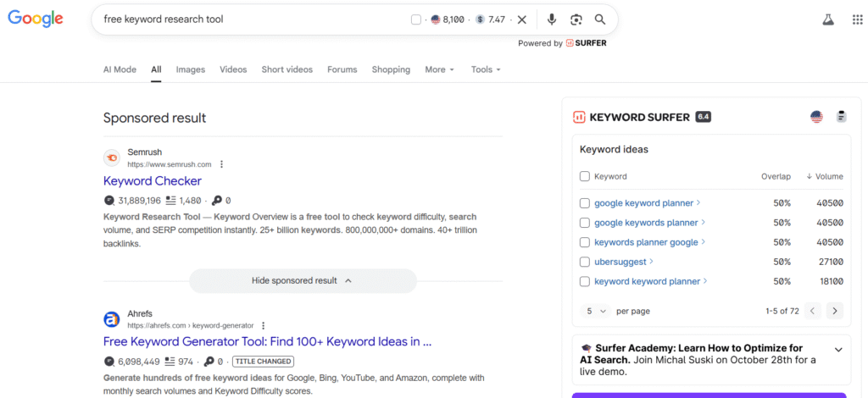Expand the Surfer Academy announcement
The height and width of the screenshot is (398, 868).
[x=838, y=349]
